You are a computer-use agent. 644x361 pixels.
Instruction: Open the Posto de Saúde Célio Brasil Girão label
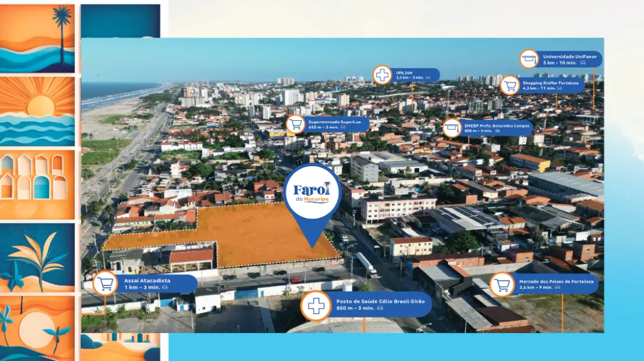click(379, 306)
